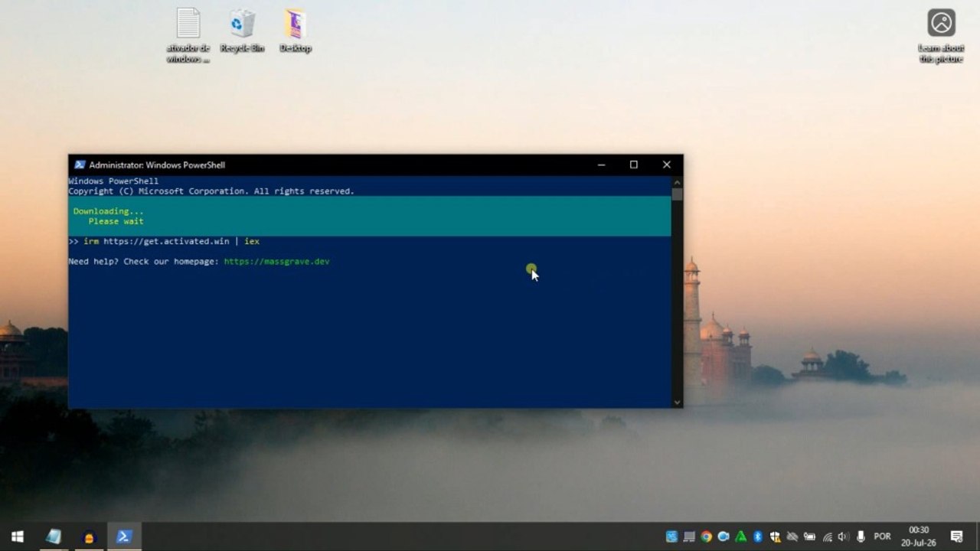Click the 'Downloading...' progress text
Viewport: 980px width, 551px height.
[x=108, y=211]
